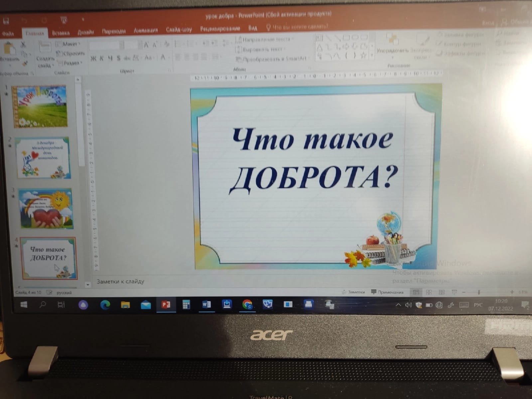The height and width of the screenshot is (399, 532).
Task: Toggle italic formatting (К)
Action: pyautogui.click(x=102, y=59)
